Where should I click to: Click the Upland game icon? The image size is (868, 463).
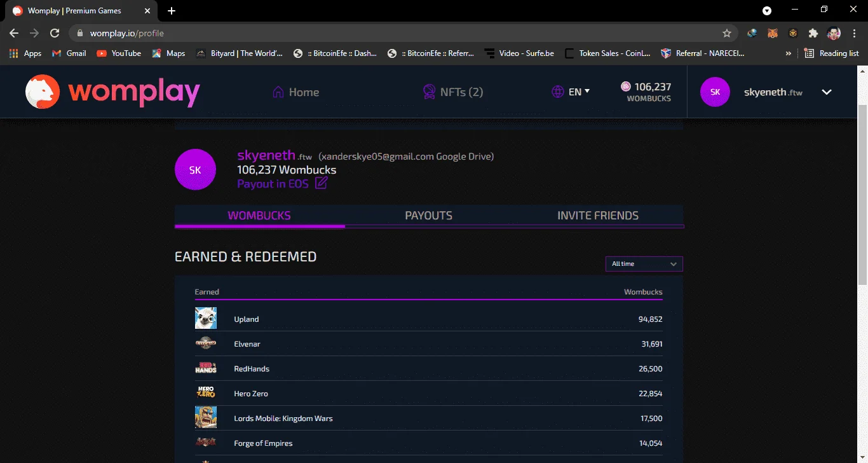click(206, 319)
